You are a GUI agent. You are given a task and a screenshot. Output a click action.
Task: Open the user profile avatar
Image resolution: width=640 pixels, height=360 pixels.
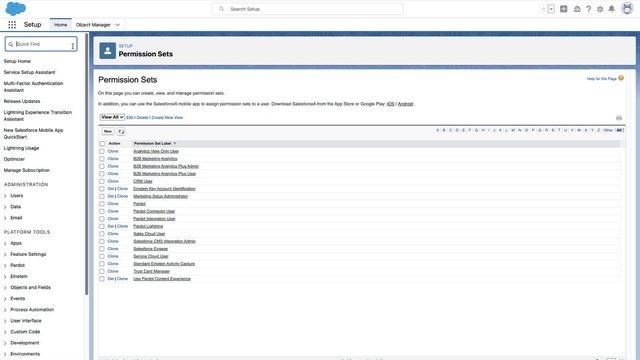point(627,8)
